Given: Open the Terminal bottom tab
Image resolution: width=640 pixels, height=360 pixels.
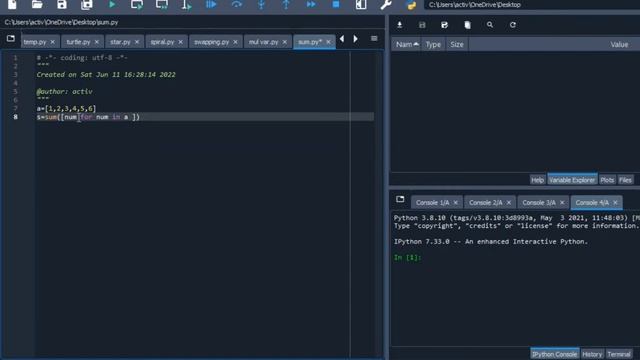Looking at the screenshot, I should point(619,354).
